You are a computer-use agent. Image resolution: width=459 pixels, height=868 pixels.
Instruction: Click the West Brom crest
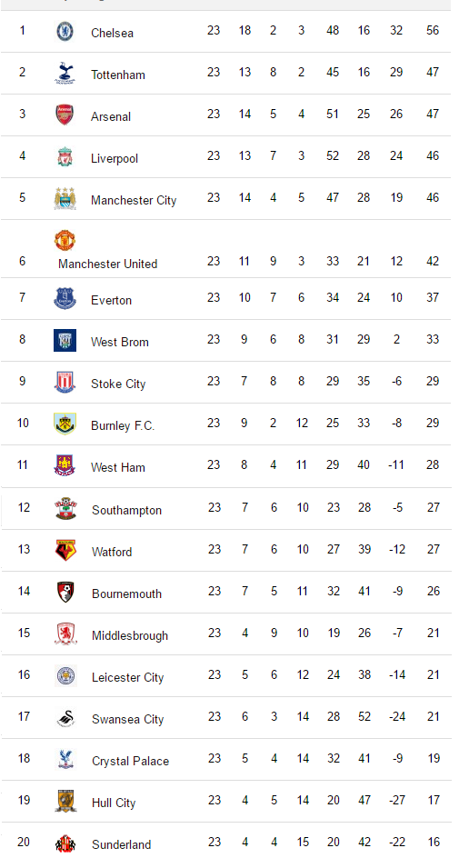[65, 341]
